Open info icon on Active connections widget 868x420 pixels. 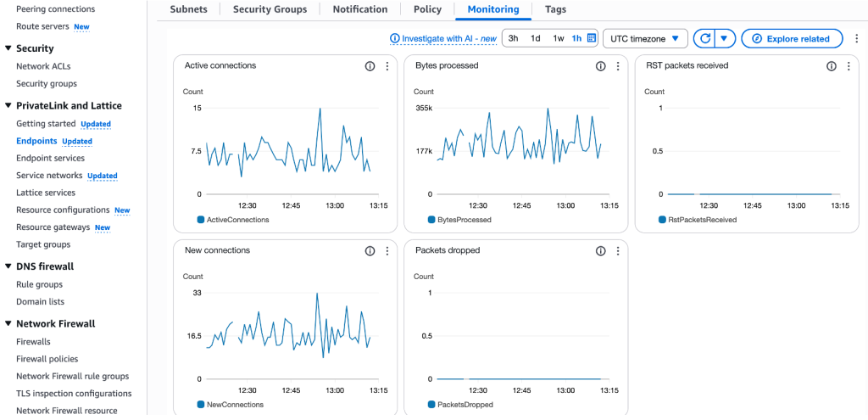(x=370, y=66)
